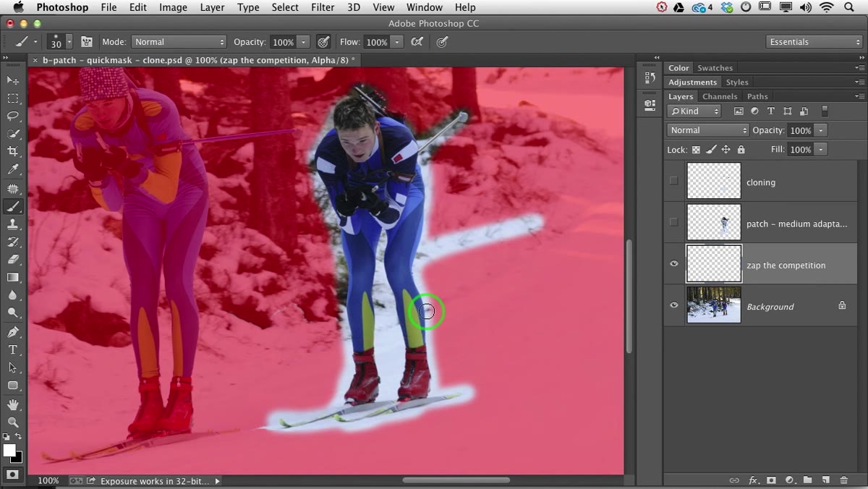
Task: Open the Essentials workspace dropdown
Action: [x=814, y=42]
